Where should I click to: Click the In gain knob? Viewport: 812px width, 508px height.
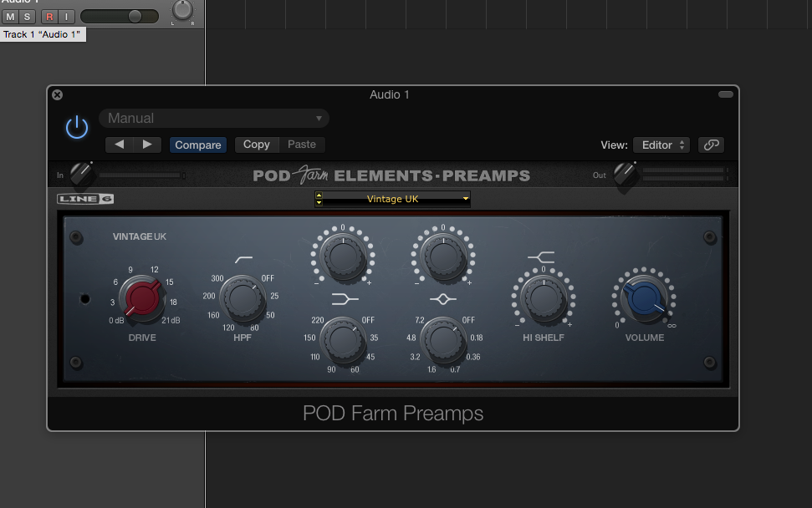tap(81, 175)
